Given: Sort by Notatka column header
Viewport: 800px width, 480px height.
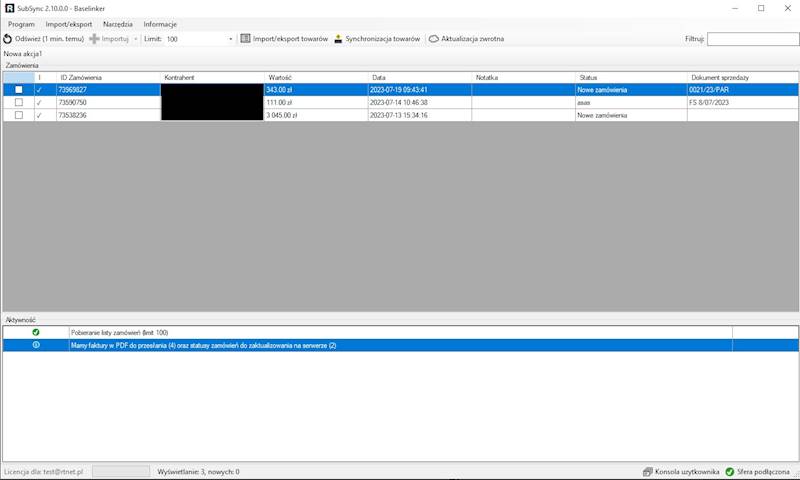Looking at the screenshot, I should pos(523,78).
